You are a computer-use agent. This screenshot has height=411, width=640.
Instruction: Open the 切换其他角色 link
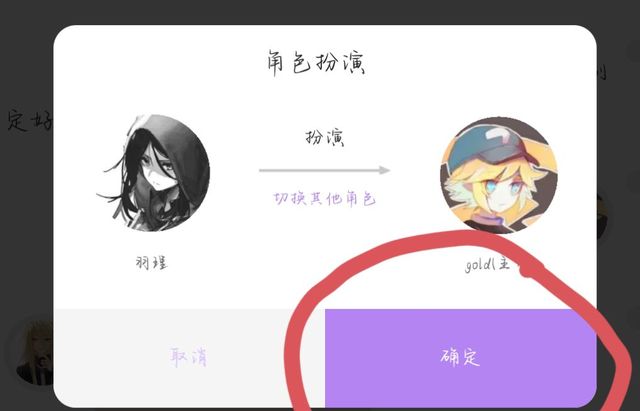click(324, 199)
